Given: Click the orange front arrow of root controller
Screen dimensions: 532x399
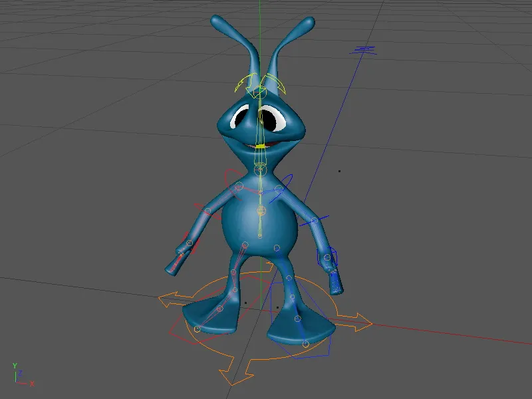Looking at the screenshot, I should [x=237, y=370].
